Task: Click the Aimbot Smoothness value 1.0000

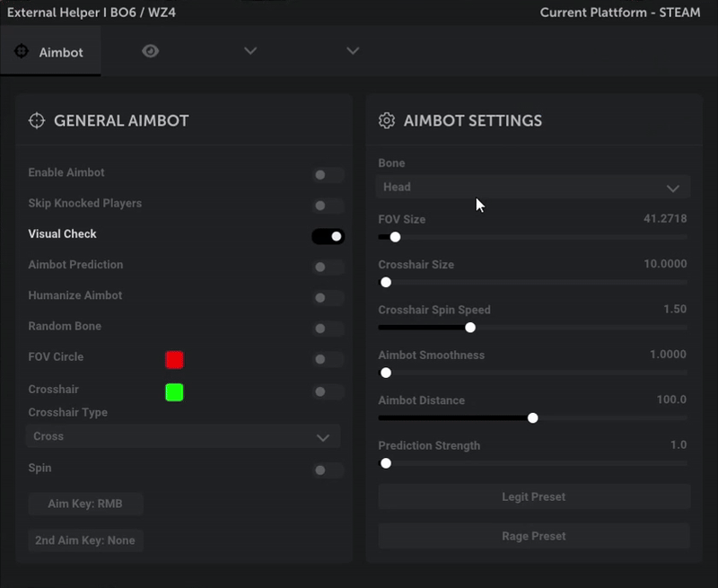Action: 668,355
